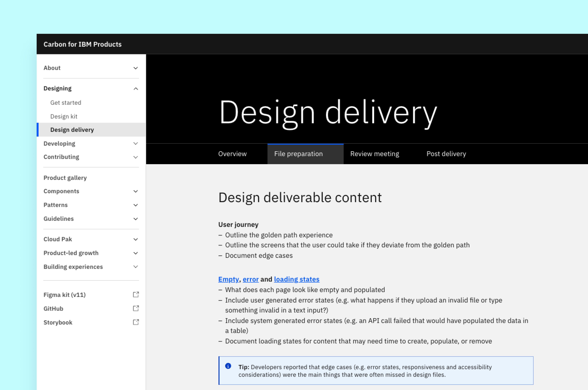The height and width of the screenshot is (390, 588).
Task: Click 'What does each page look like' bullet
Action: (305, 290)
